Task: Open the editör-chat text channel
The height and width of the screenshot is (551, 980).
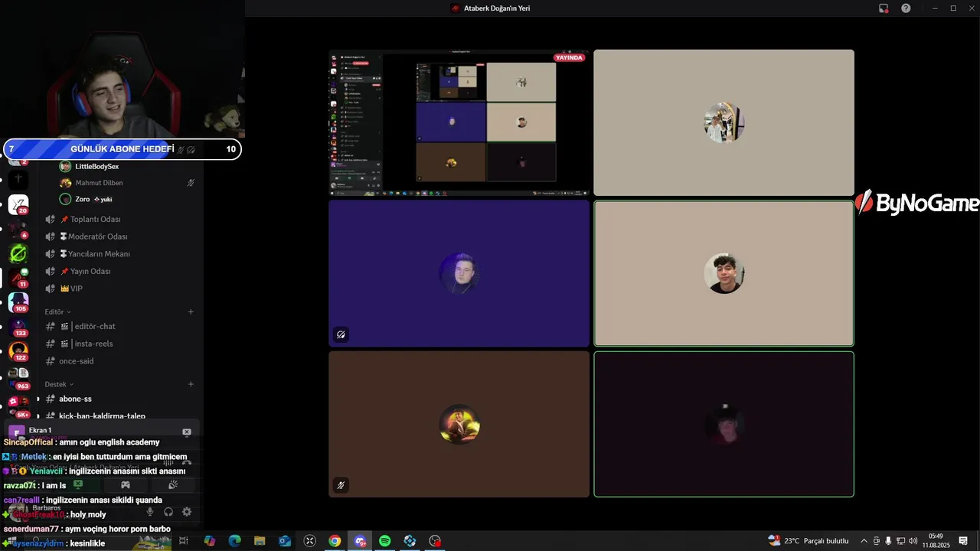Action: tap(119, 326)
